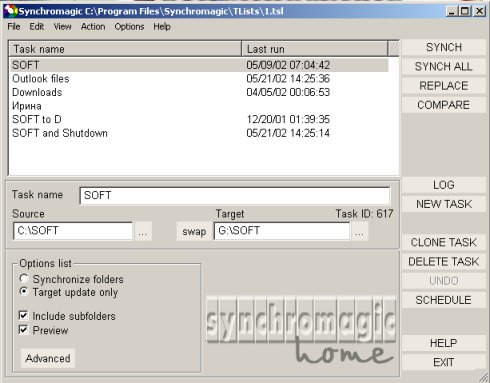490x383 pixels.
Task: Open the Action menu
Action: 93,27
